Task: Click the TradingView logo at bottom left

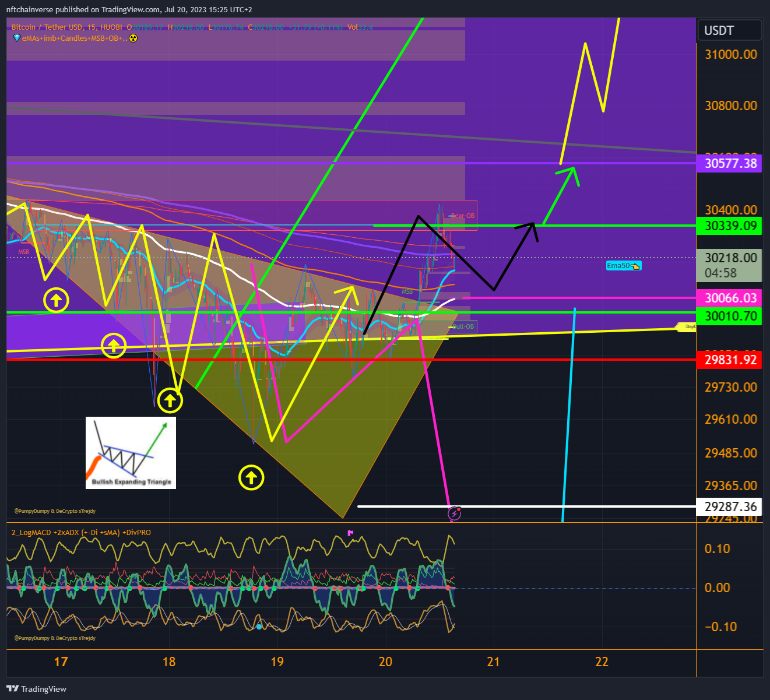Action: coord(37,689)
